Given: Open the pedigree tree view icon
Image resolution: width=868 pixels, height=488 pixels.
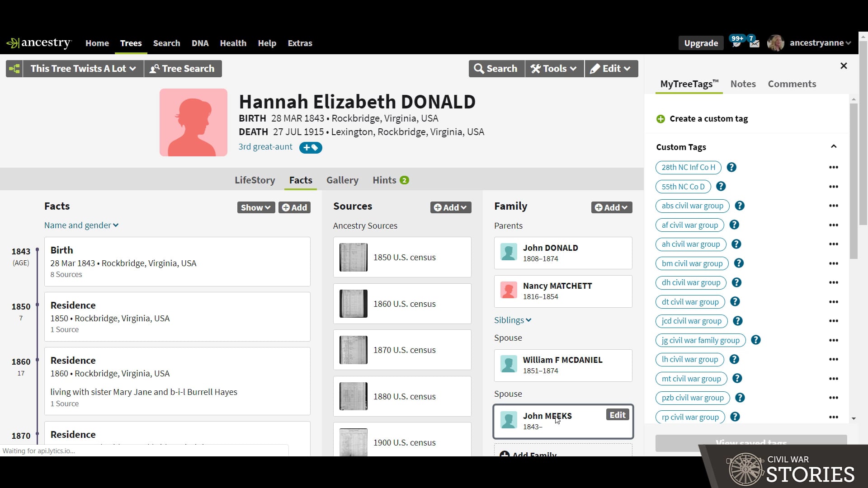Looking at the screenshot, I should click(14, 68).
